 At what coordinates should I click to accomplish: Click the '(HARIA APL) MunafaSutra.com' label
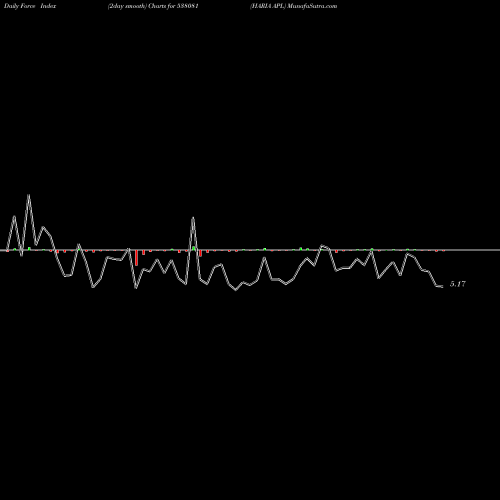[x=294, y=6]
